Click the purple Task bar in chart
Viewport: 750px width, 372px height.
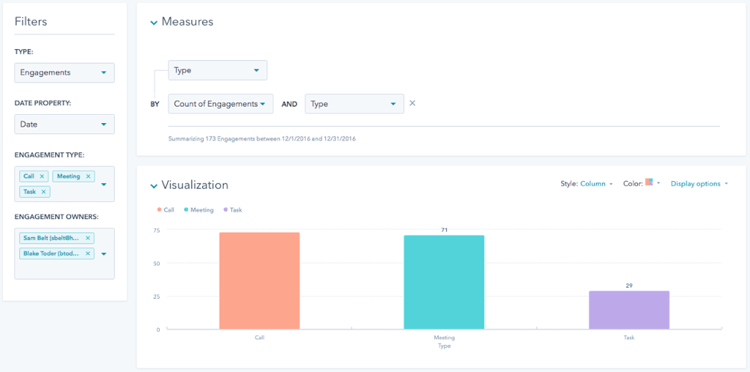coord(629,310)
